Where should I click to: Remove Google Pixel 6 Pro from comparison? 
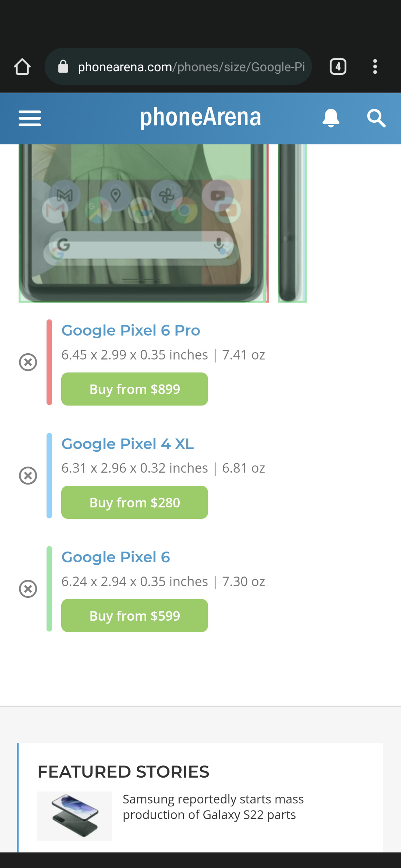pyautogui.click(x=28, y=362)
